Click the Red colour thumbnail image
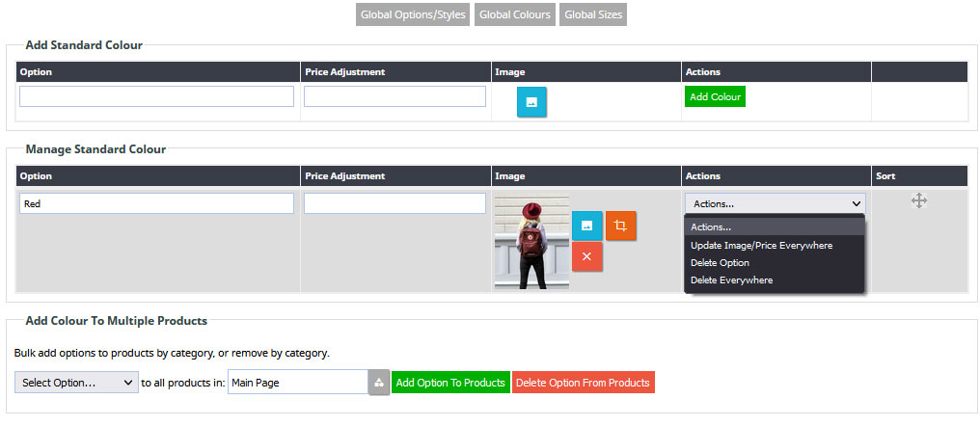Viewport: 980px width, 426px height. (x=531, y=241)
